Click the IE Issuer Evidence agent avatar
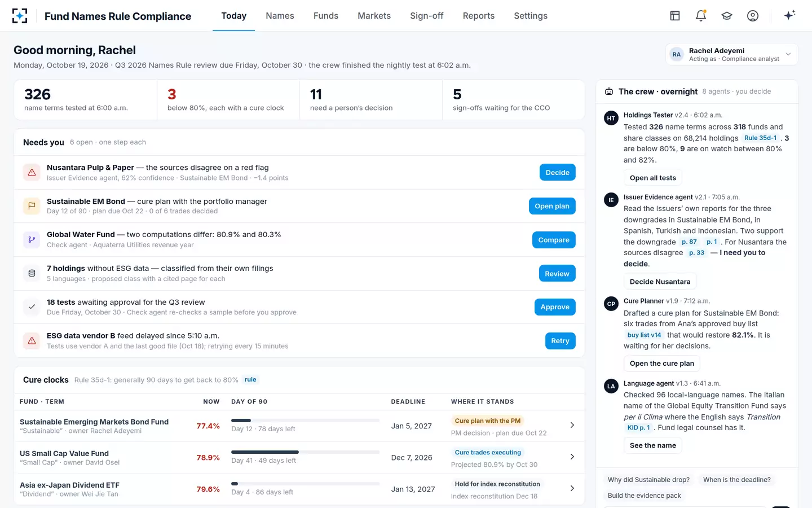 (x=611, y=200)
